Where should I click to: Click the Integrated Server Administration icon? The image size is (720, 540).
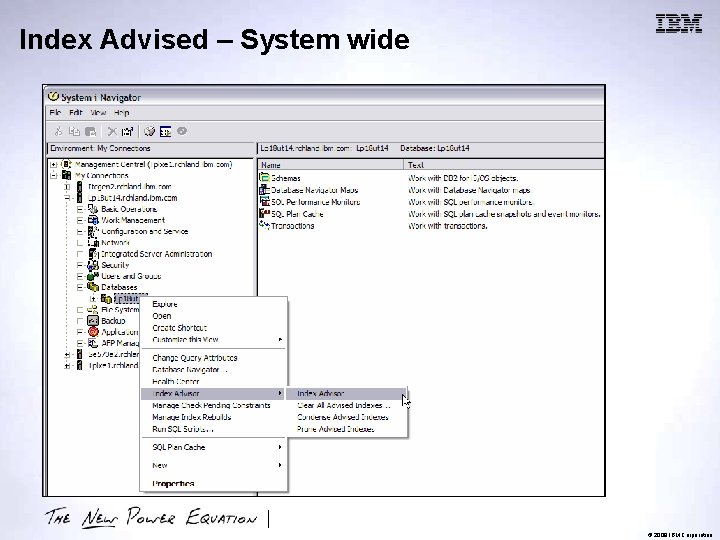point(93,253)
